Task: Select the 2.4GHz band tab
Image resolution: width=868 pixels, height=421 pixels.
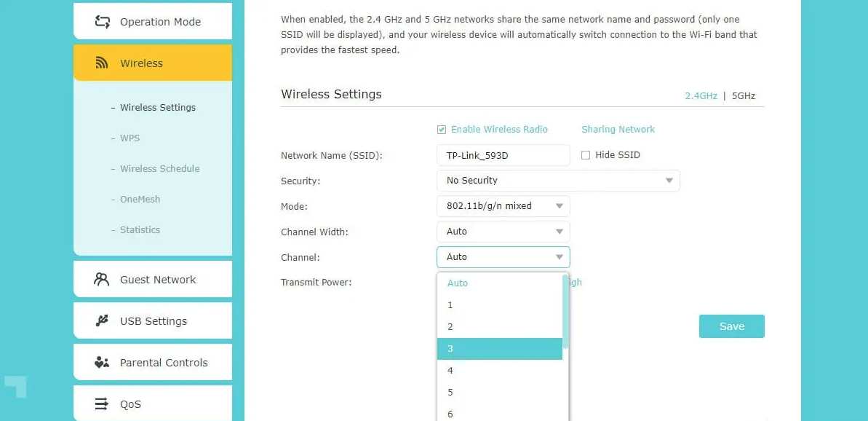Action: 701,96
